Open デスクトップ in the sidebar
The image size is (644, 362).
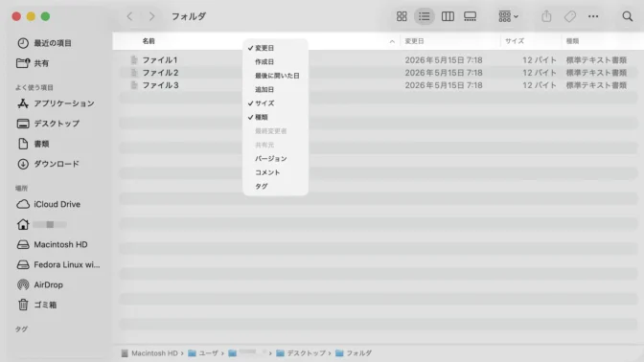(x=49, y=124)
